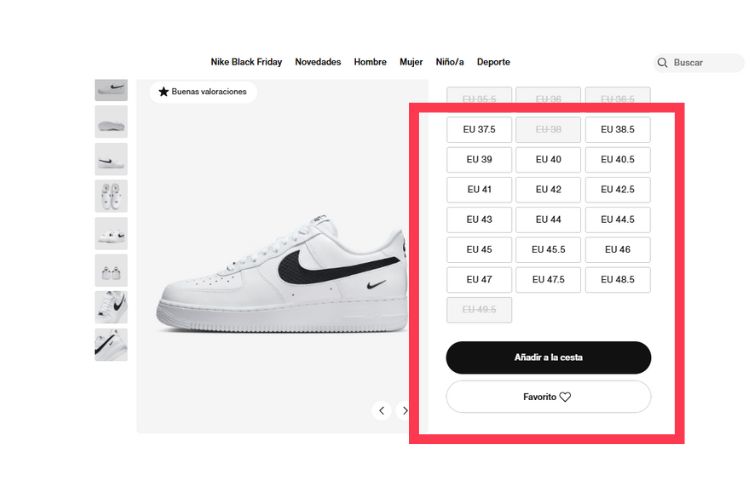The height and width of the screenshot is (500, 750).
Task: View the pair-of-shoes top view thumbnail
Action: (111, 196)
